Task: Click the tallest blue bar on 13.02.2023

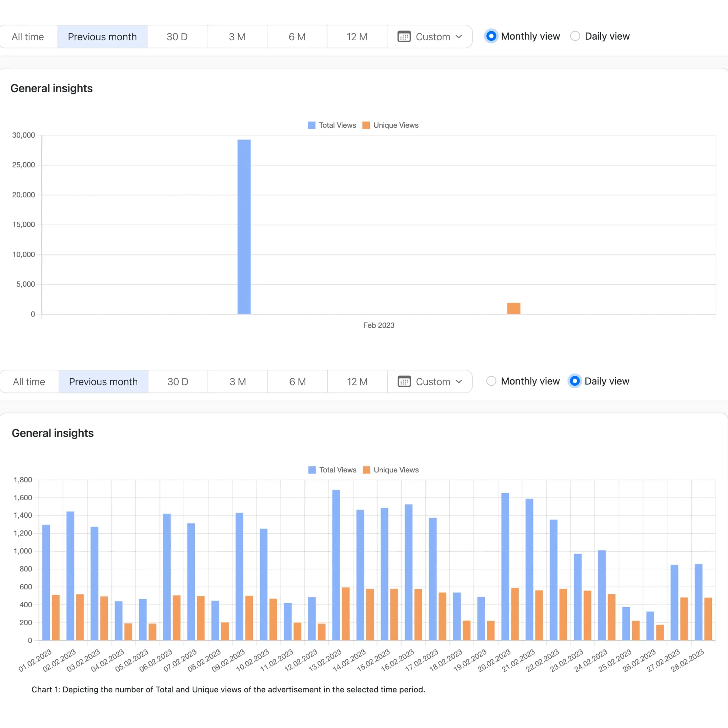Action: tap(336, 565)
